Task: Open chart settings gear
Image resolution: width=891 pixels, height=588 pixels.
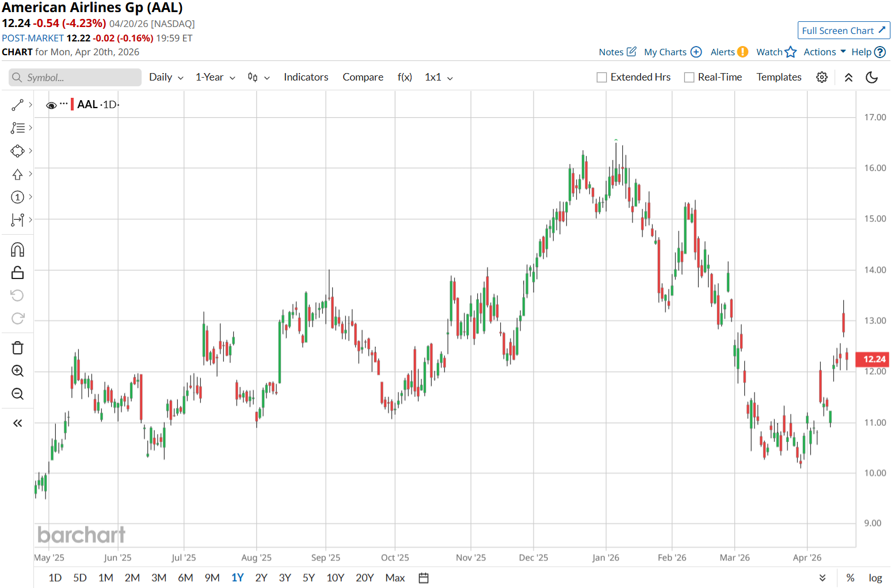Action: pos(822,77)
